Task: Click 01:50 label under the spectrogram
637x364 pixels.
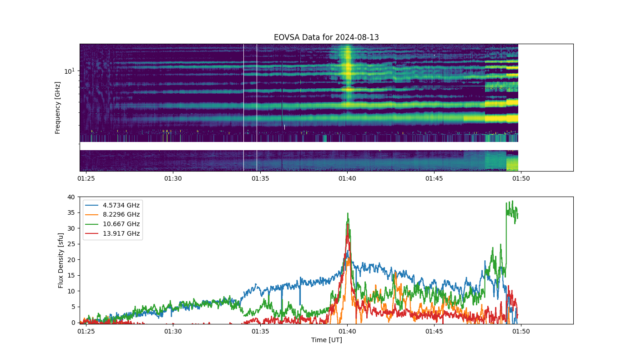Action: [521, 179]
